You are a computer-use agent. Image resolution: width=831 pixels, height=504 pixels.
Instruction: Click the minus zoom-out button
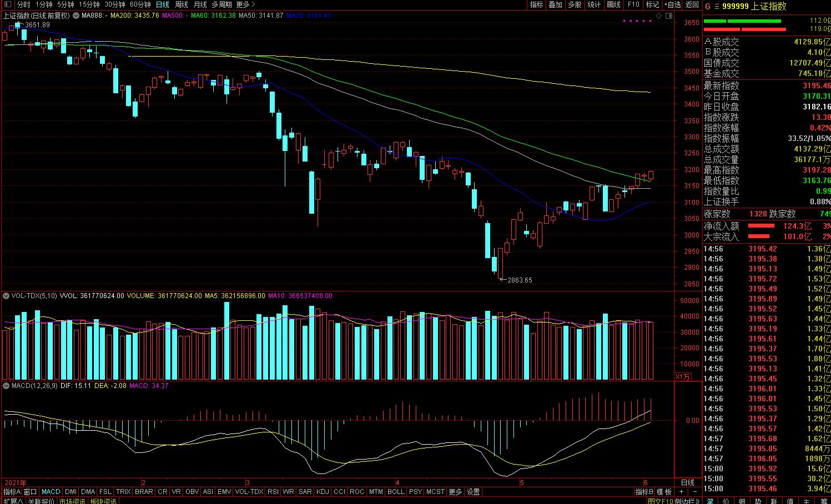coord(695,492)
